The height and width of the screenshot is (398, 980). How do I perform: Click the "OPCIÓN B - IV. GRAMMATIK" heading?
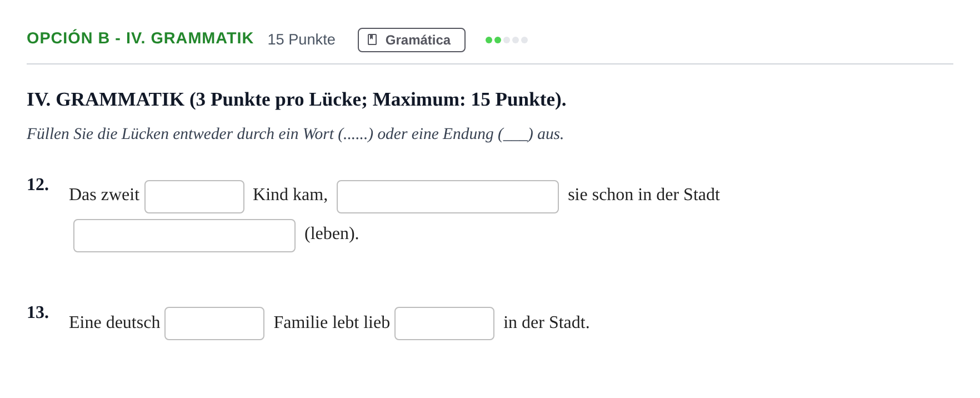140,38
